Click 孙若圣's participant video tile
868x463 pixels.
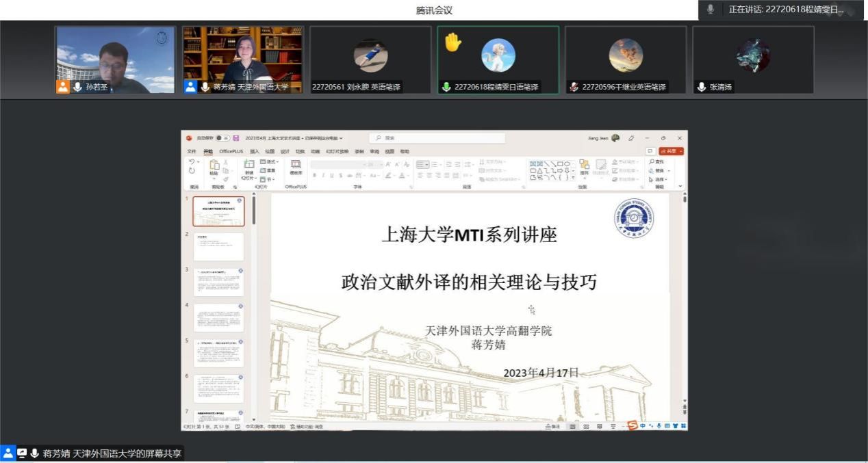coord(115,60)
